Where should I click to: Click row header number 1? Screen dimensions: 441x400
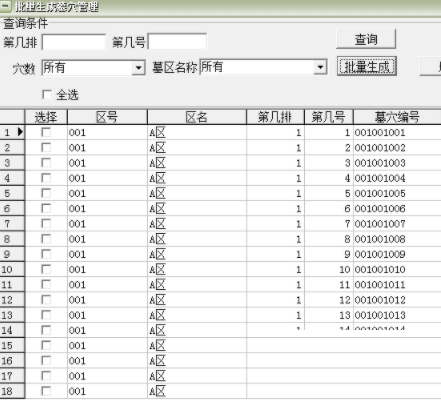12,132
